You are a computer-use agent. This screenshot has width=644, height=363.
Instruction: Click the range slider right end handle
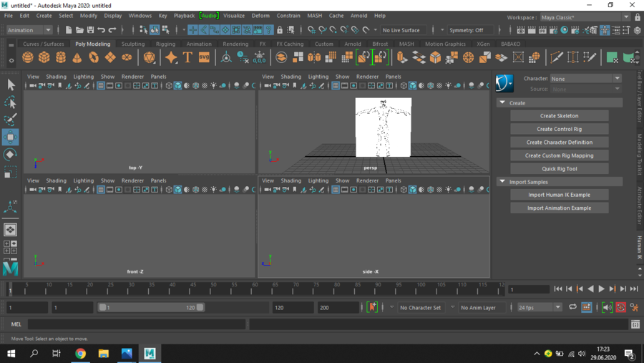200,307
